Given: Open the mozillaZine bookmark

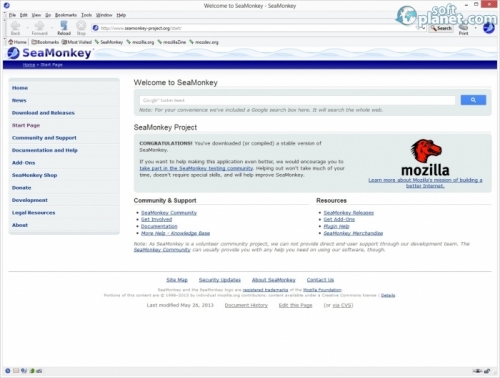Looking at the screenshot, I should pyautogui.click(x=172, y=42).
